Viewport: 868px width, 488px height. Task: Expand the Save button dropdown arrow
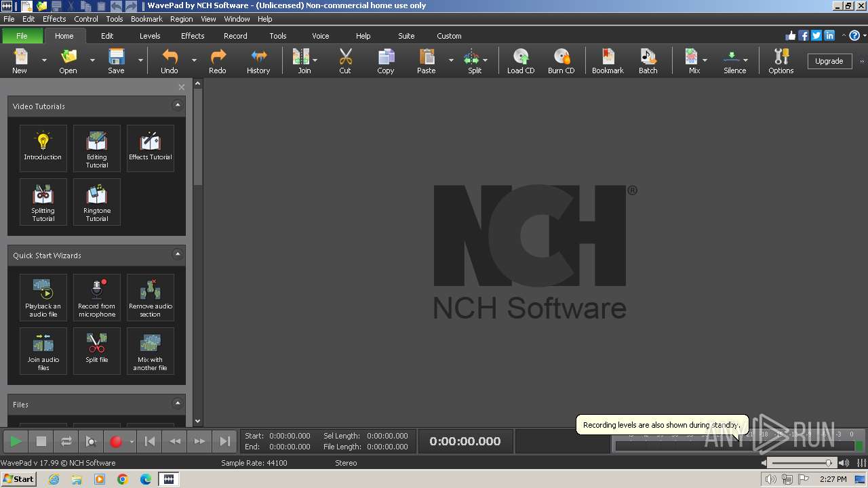pos(140,60)
